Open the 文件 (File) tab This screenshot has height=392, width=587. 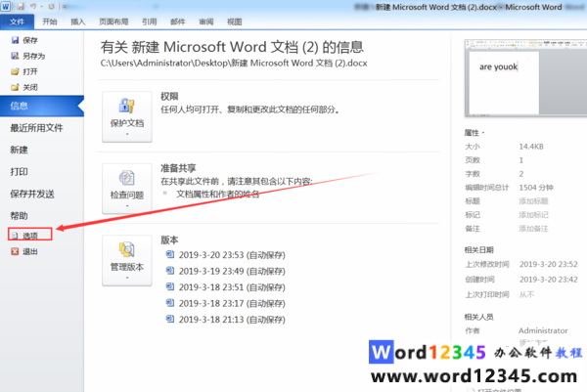pos(18,22)
